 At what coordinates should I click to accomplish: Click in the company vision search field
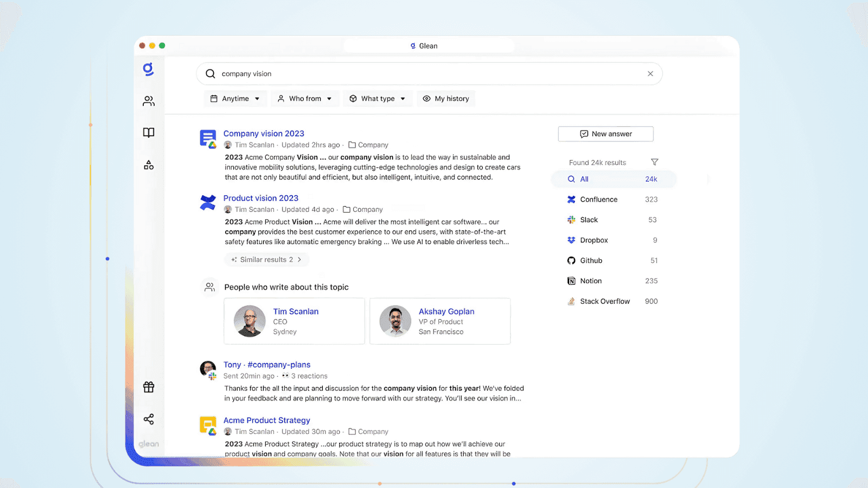tap(429, 74)
